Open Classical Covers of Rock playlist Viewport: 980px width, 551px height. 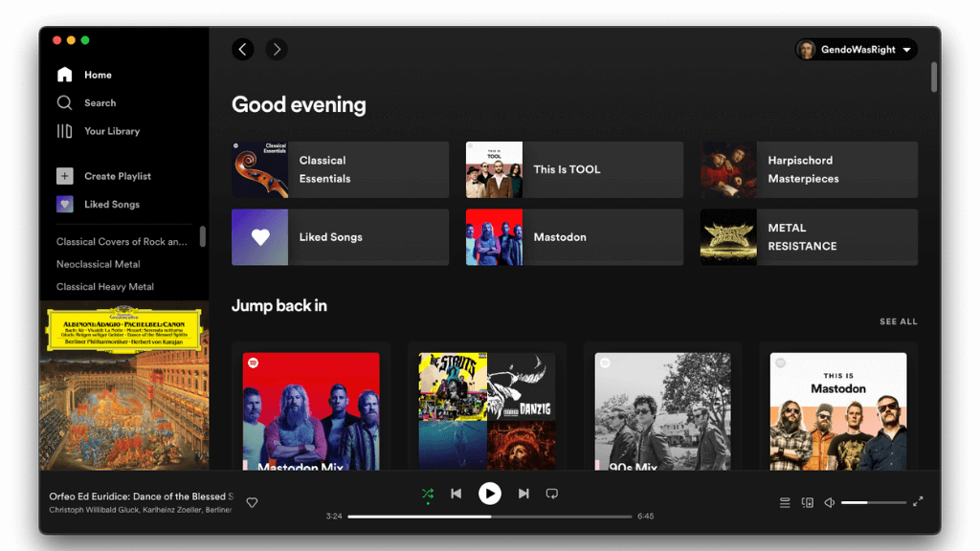(x=122, y=242)
